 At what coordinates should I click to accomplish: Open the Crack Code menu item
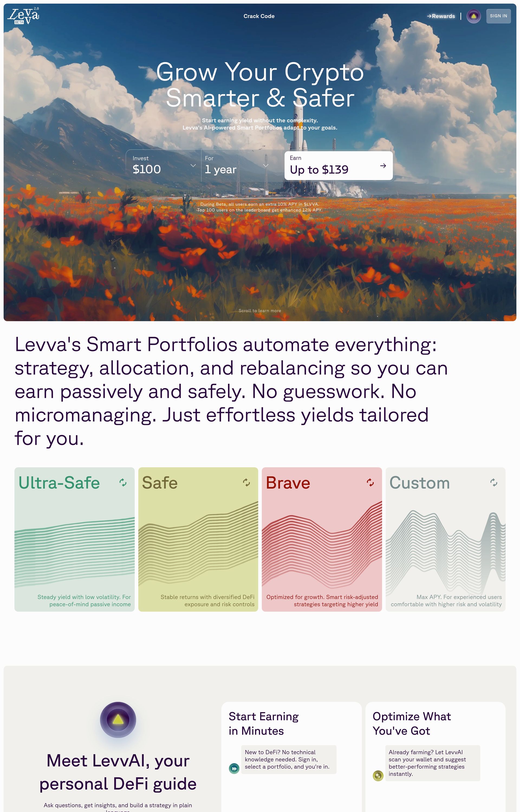[259, 16]
